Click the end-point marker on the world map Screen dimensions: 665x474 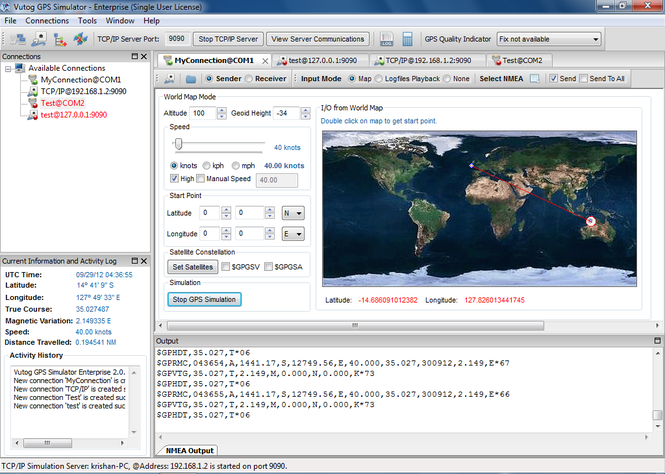tap(590, 221)
